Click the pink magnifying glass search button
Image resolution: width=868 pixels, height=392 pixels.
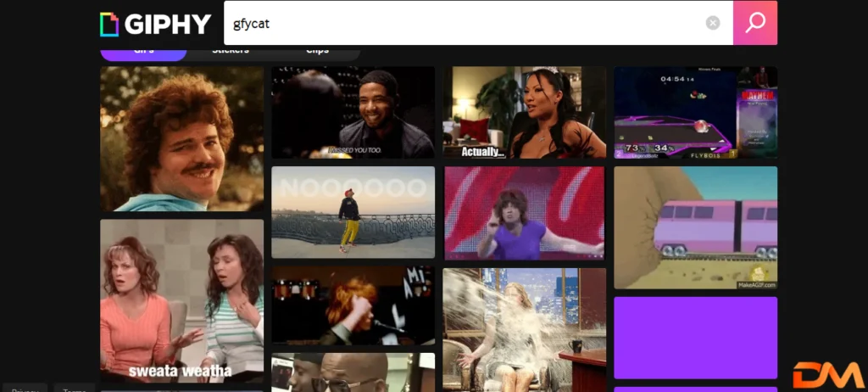click(754, 23)
